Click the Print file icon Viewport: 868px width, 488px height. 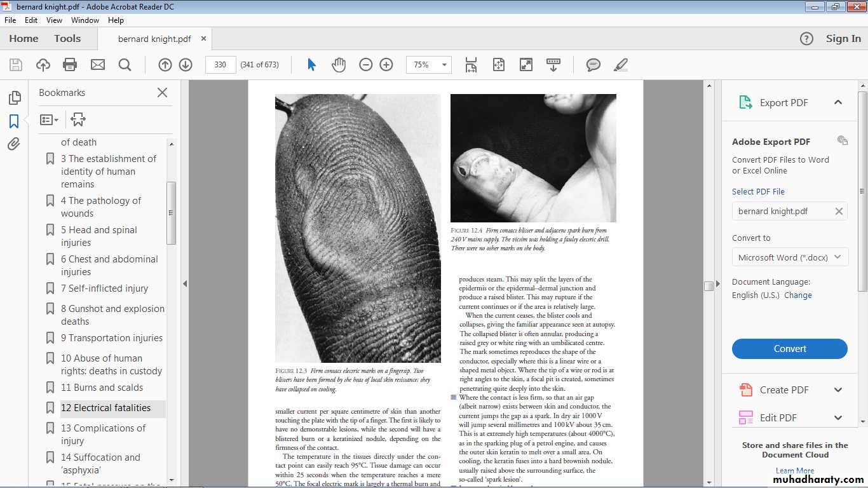pyautogui.click(x=70, y=65)
